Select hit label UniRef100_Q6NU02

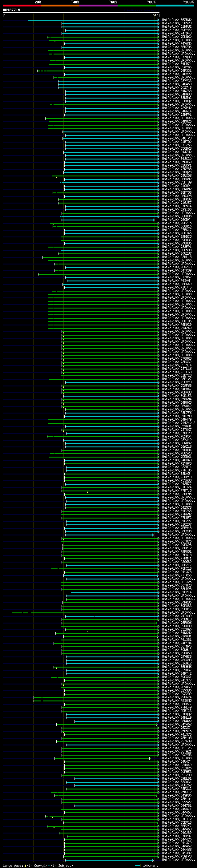(x=176, y=443)
